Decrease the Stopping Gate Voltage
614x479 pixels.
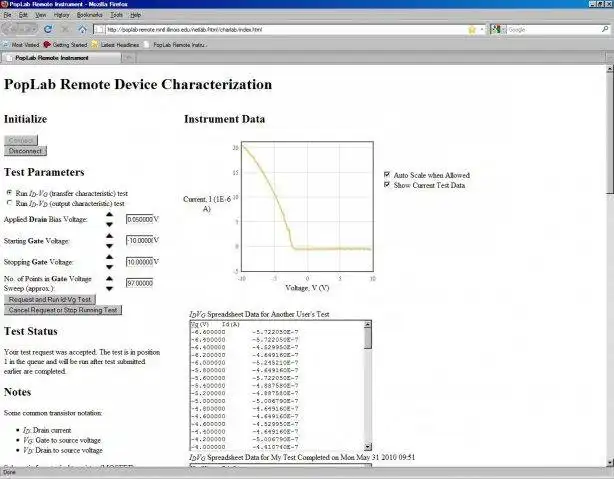[109, 267]
